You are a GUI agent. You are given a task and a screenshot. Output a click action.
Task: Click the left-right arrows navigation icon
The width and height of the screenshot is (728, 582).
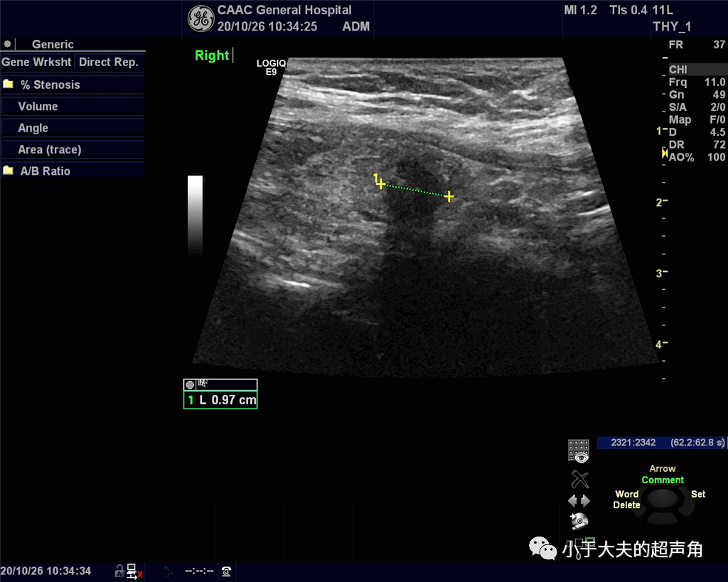tap(579, 501)
